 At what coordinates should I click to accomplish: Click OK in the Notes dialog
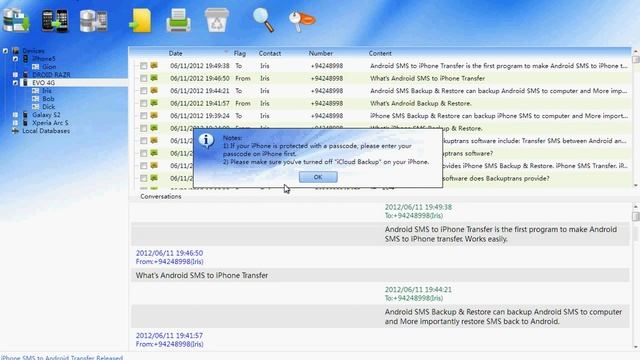(318, 177)
